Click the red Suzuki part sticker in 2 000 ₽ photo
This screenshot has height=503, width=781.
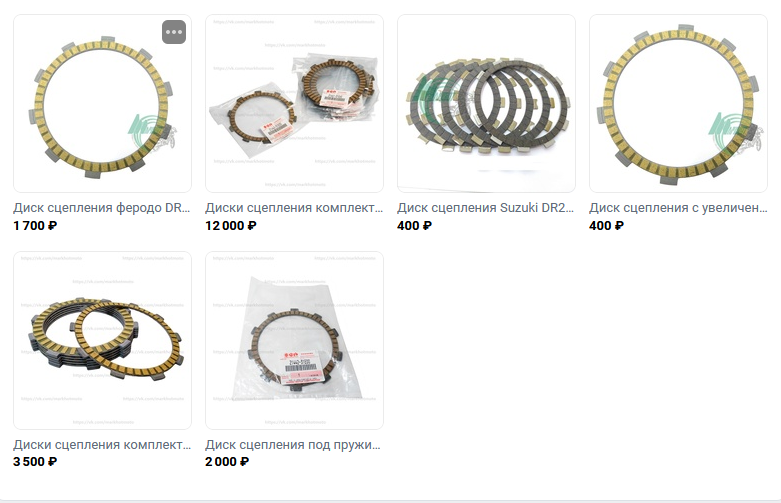300,368
